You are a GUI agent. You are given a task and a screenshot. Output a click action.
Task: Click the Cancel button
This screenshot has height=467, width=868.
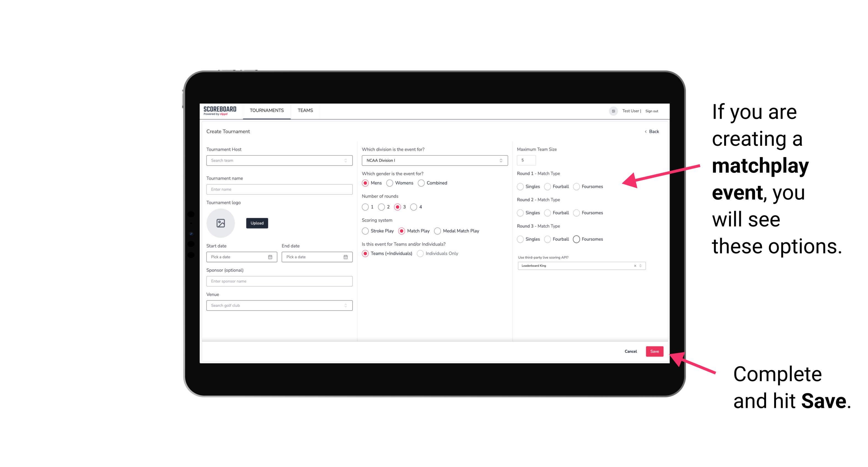coord(630,351)
